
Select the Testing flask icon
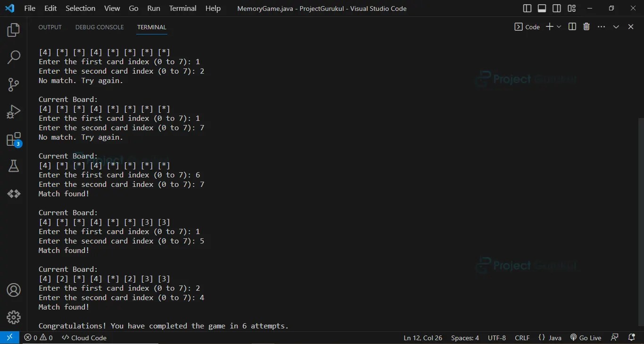click(13, 166)
